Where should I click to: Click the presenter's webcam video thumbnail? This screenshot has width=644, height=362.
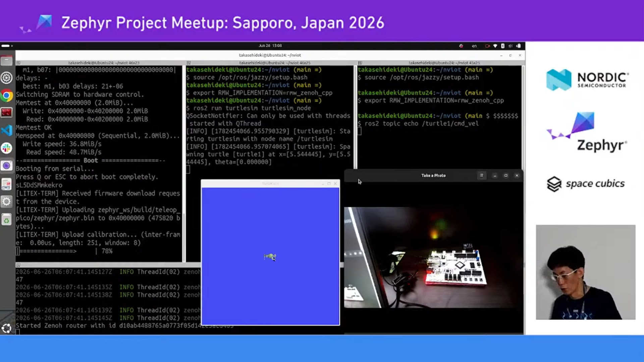pos(586,272)
